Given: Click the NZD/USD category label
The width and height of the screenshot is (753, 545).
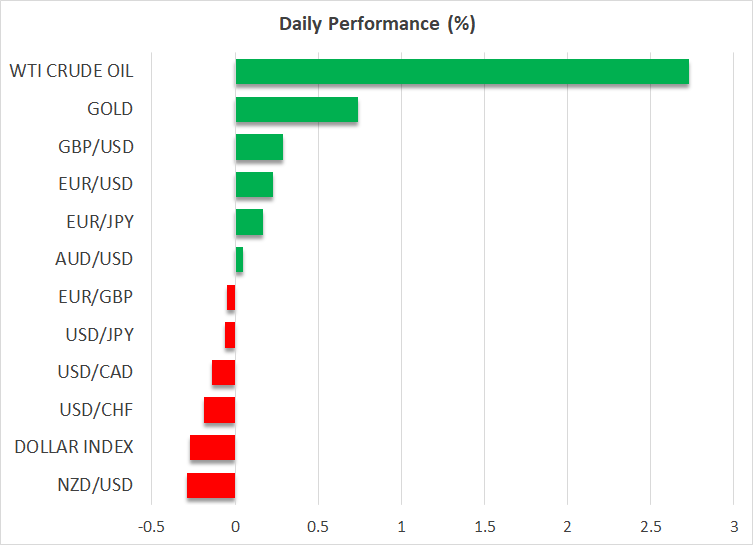Looking at the screenshot, I should pos(96,485).
